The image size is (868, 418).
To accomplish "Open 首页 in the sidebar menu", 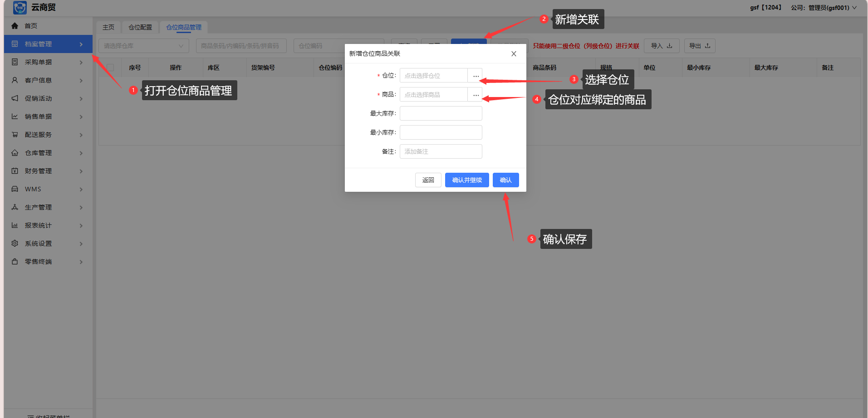I will tap(48, 26).
